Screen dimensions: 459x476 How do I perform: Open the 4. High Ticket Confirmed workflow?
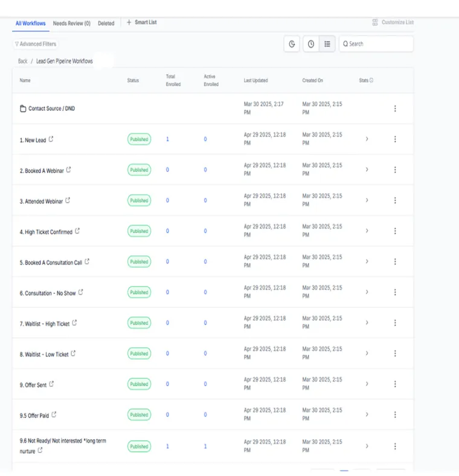[47, 232]
